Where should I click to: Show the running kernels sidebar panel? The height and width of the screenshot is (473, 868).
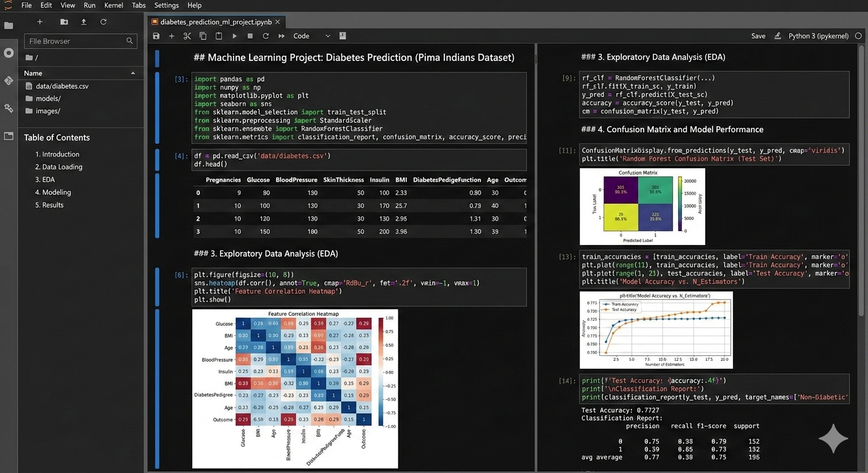point(9,53)
